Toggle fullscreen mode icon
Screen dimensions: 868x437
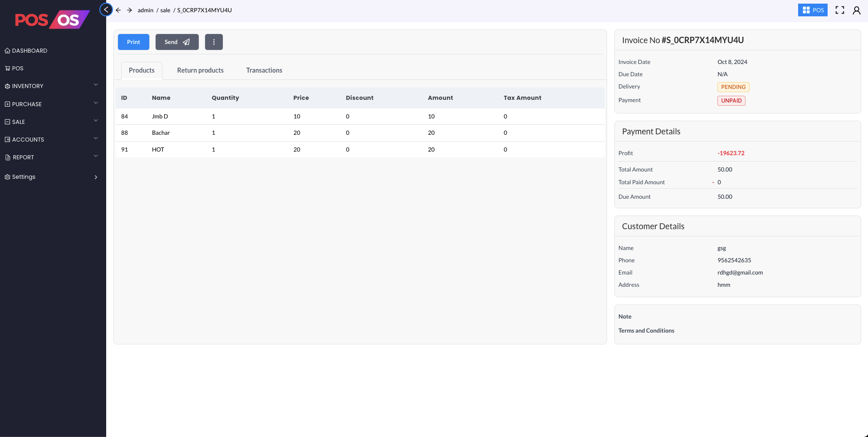(840, 10)
